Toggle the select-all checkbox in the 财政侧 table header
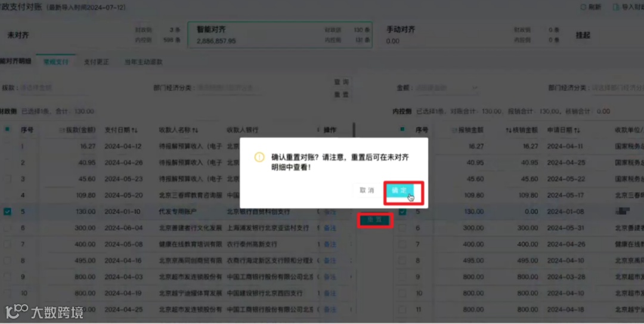644x324 pixels. (7, 129)
